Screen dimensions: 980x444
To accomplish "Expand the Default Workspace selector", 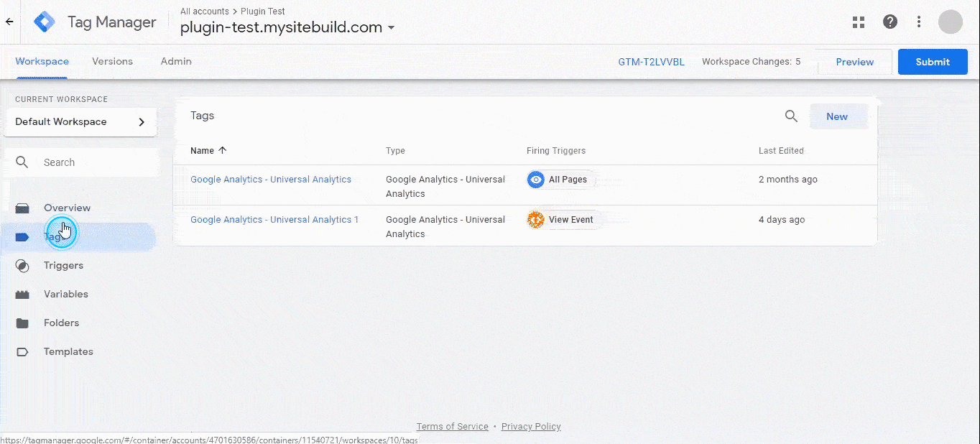I will click(80, 122).
